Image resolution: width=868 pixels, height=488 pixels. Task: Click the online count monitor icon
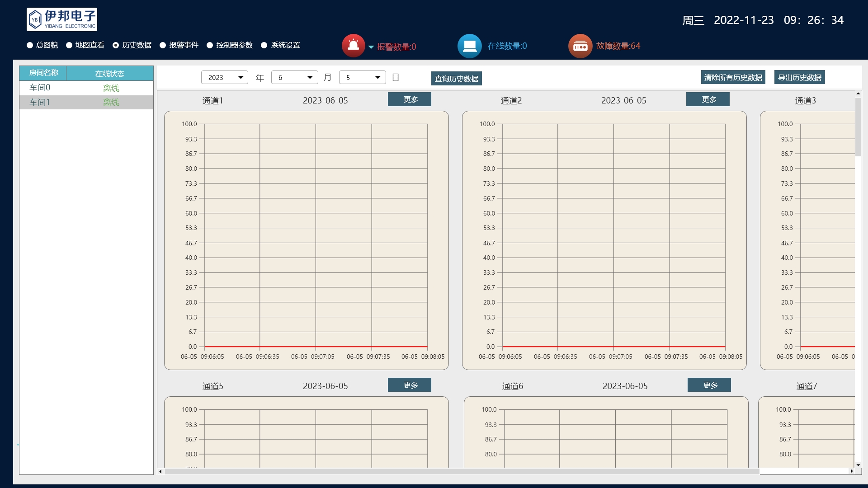tap(470, 45)
